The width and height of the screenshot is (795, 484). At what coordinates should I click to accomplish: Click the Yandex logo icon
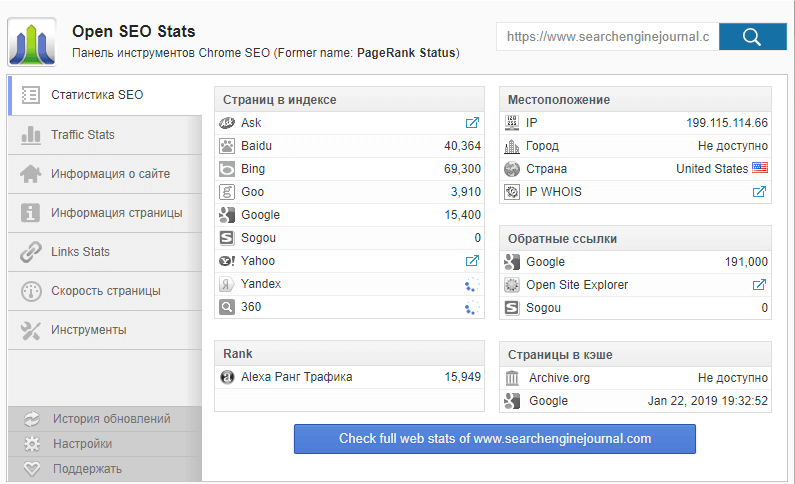227,284
